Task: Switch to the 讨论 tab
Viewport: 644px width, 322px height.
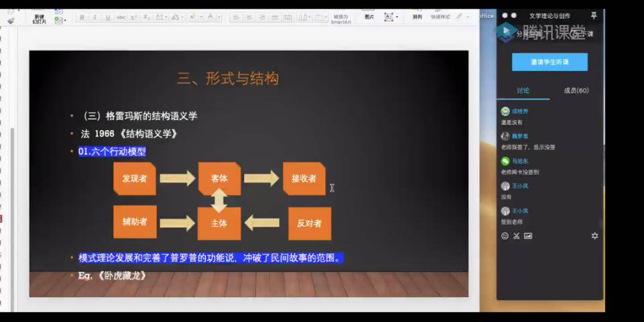Action: [x=523, y=91]
